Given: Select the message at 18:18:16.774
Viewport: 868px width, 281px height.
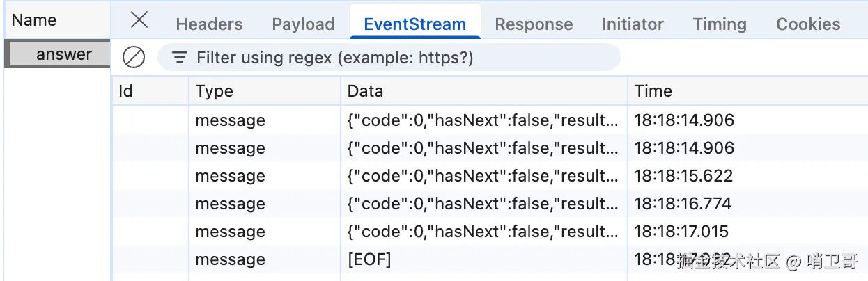Looking at the screenshot, I should [482, 204].
